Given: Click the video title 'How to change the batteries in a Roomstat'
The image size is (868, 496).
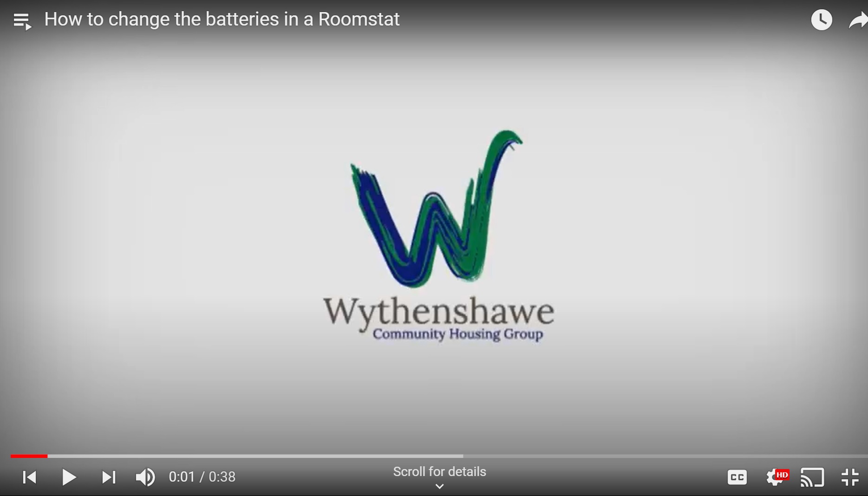Looking at the screenshot, I should click(x=222, y=20).
